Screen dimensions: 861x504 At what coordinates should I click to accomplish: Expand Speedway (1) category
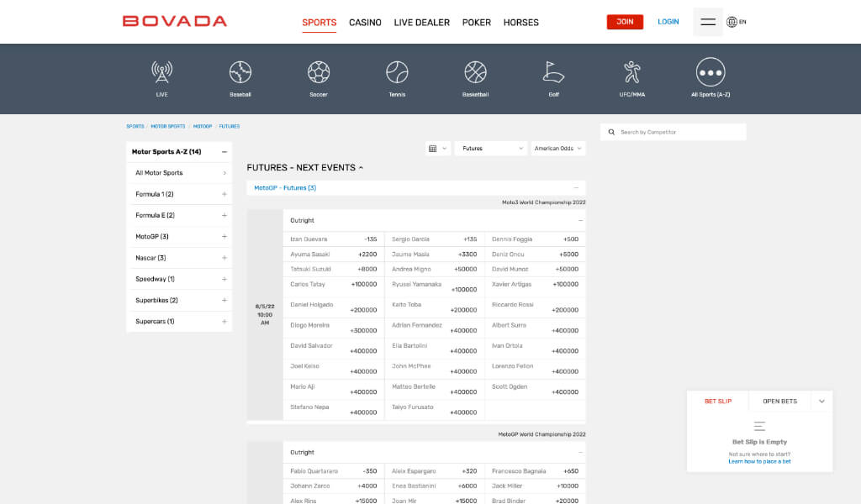click(224, 279)
